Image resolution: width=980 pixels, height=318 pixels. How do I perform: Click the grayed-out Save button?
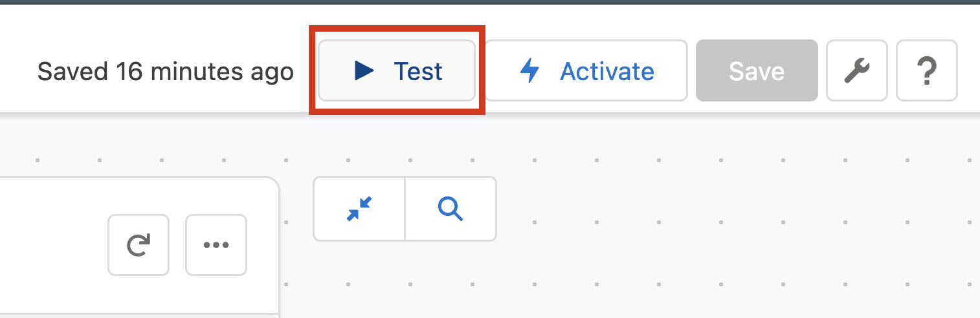point(757,71)
